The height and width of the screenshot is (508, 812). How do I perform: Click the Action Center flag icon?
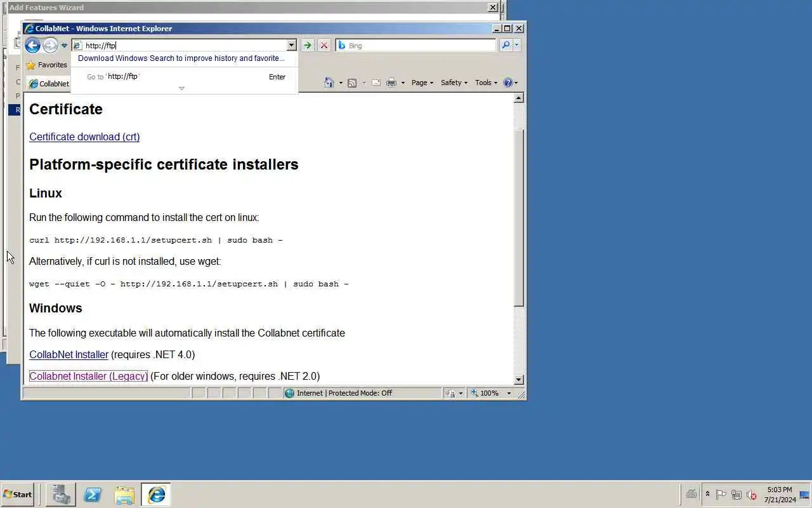point(721,495)
